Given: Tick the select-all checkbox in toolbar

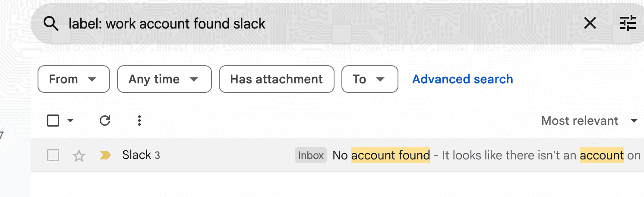Looking at the screenshot, I should point(53,121).
